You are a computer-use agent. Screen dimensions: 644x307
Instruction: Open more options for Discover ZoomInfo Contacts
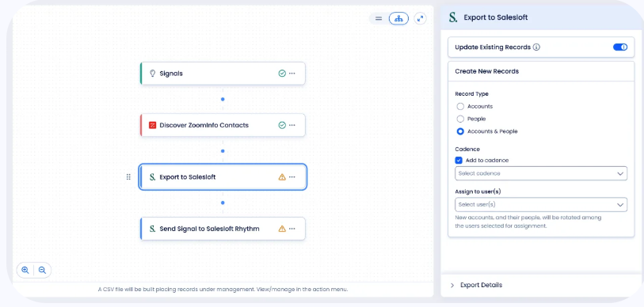[292, 125]
